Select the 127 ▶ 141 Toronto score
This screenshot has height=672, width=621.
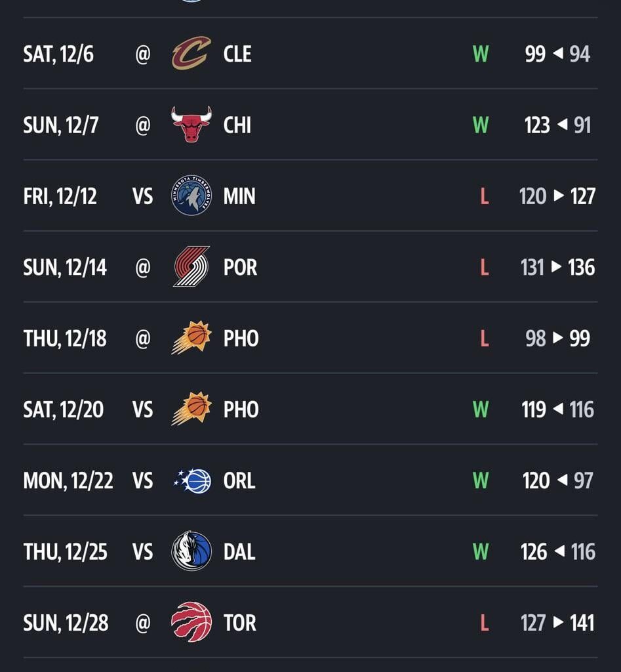(557, 623)
